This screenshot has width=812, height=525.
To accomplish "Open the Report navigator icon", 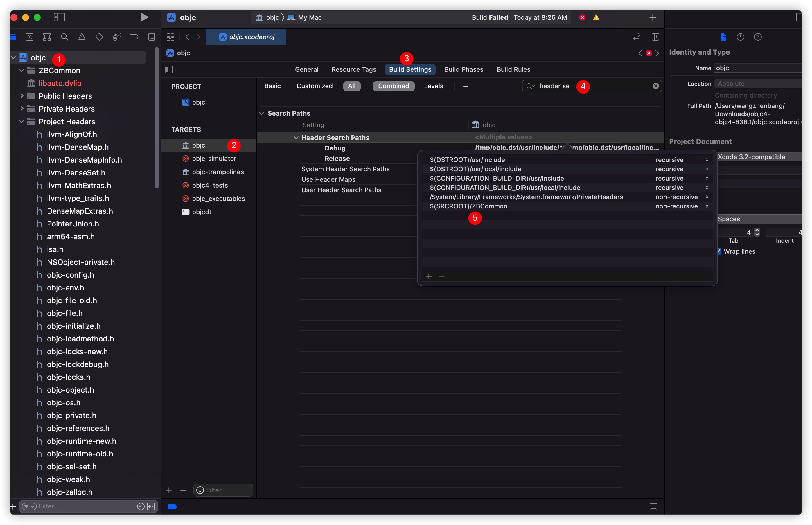I will click(152, 37).
